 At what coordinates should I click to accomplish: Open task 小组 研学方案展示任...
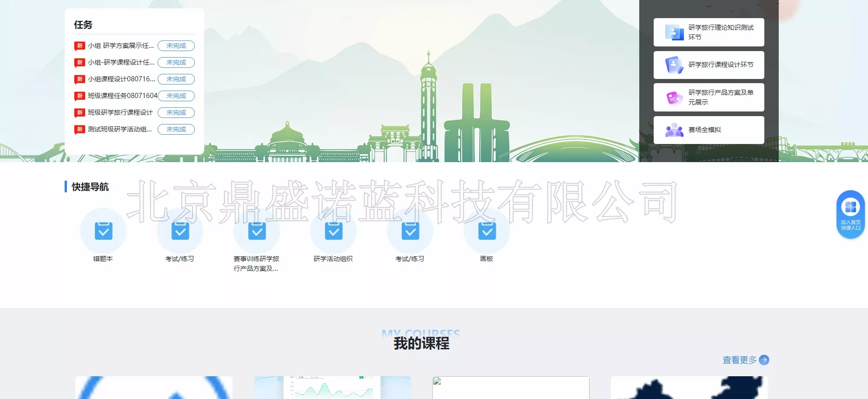pos(121,46)
